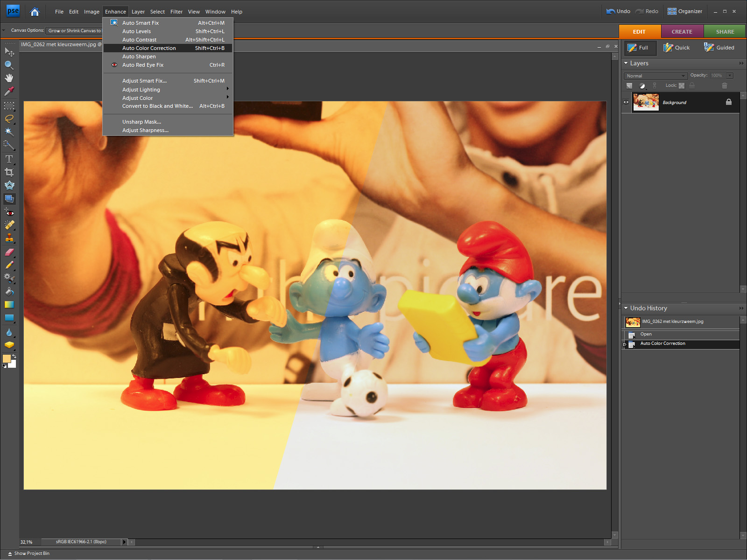Set the foreground color swatch
The width and height of the screenshot is (747, 560).
click(x=7, y=358)
